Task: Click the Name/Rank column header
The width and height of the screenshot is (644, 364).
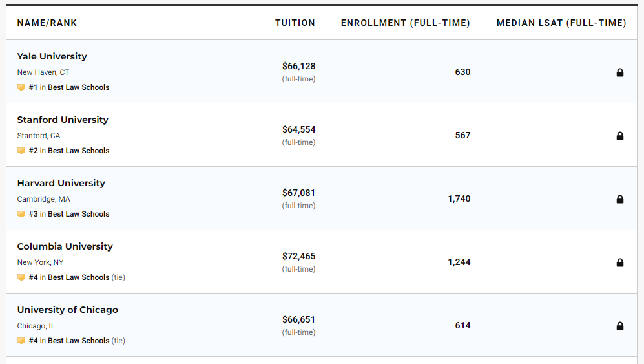Action: tap(47, 23)
